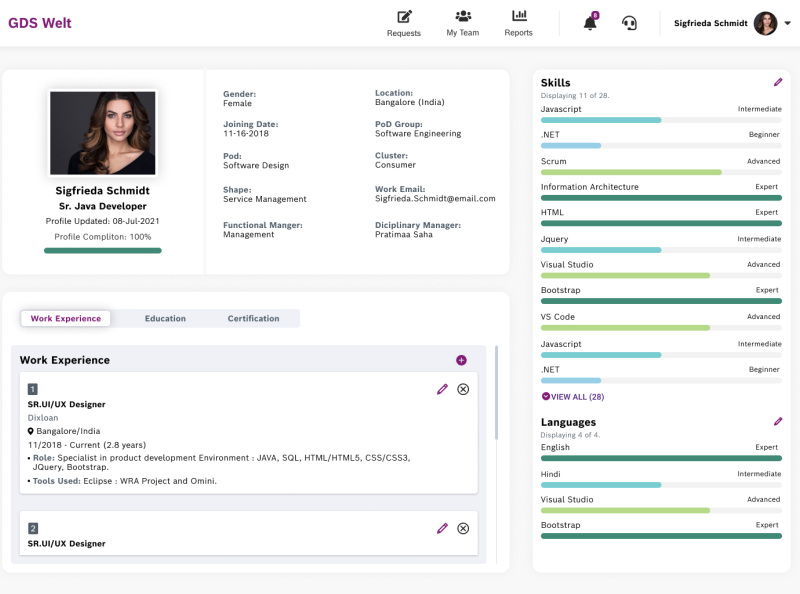Edit the Dixloan work experience entry

coord(442,389)
